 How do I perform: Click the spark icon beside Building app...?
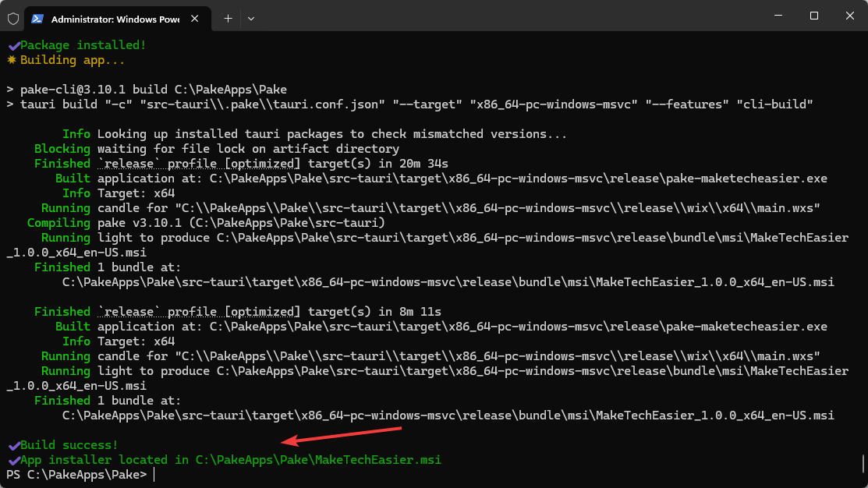[12, 60]
